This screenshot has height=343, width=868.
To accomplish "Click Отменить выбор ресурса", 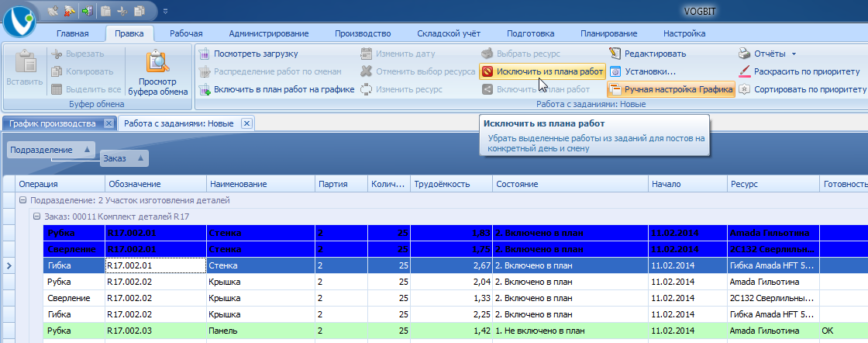I will point(418,71).
